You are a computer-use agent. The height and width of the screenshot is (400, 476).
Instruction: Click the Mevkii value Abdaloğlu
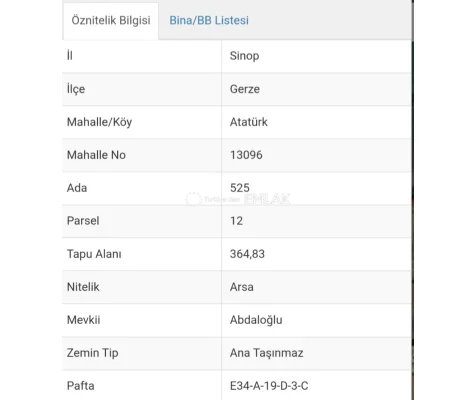point(256,320)
